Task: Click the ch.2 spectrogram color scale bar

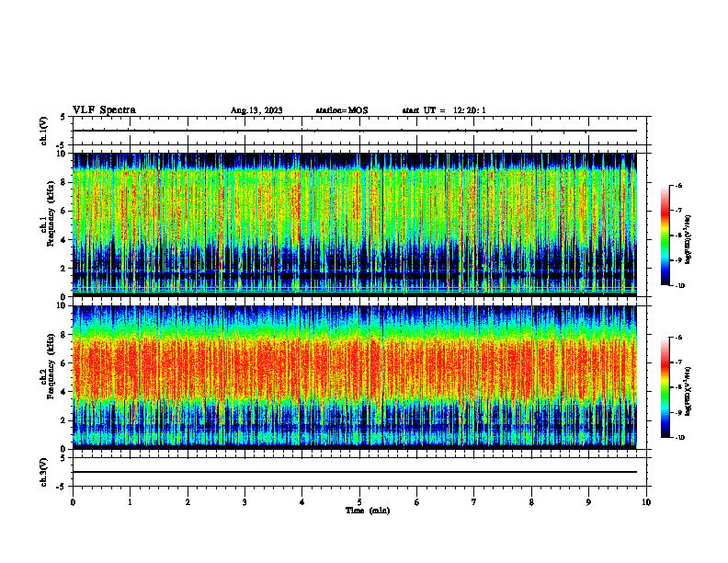Action: point(665,387)
